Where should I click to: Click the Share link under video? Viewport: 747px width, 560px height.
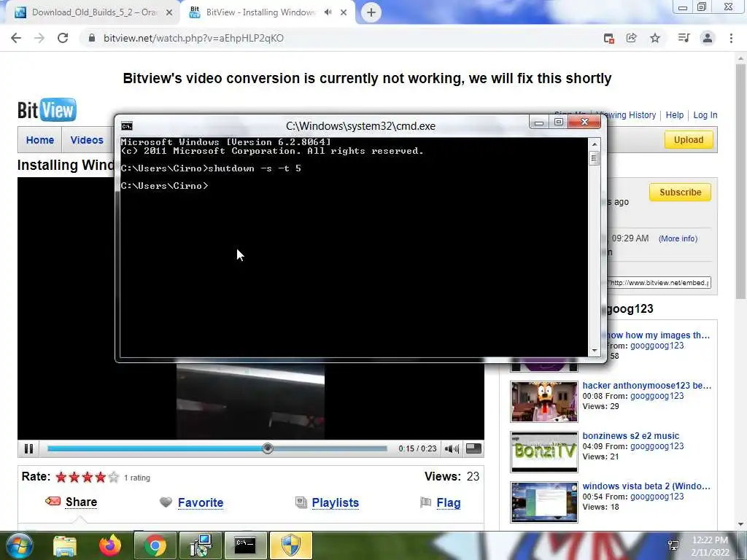(x=81, y=502)
